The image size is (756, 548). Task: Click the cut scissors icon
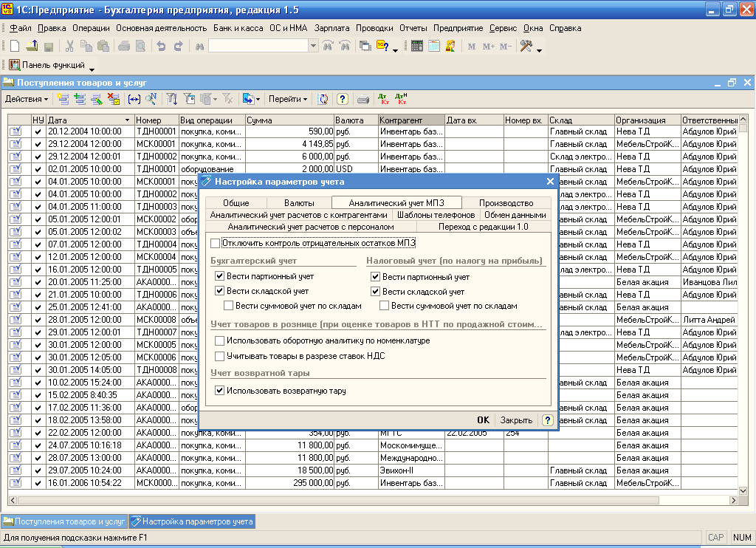tap(69, 47)
